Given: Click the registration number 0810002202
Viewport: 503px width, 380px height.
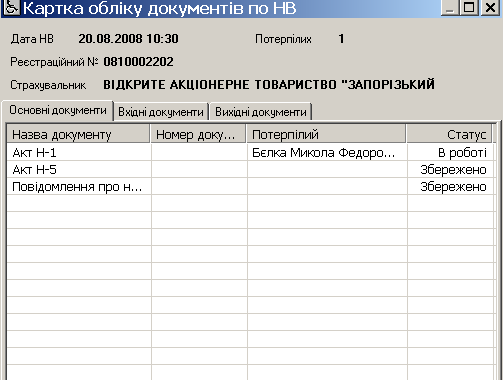Looking at the screenshot, I should (x=138, y=62).
